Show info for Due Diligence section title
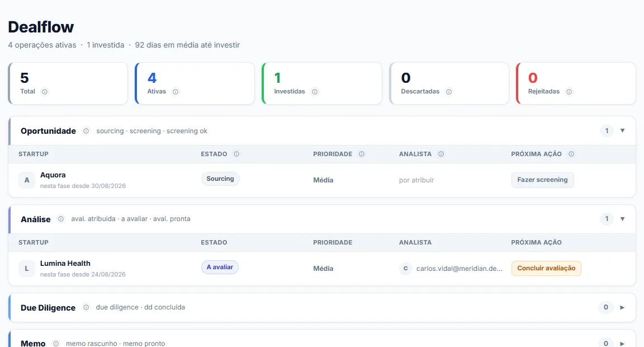 coord(86,307)
